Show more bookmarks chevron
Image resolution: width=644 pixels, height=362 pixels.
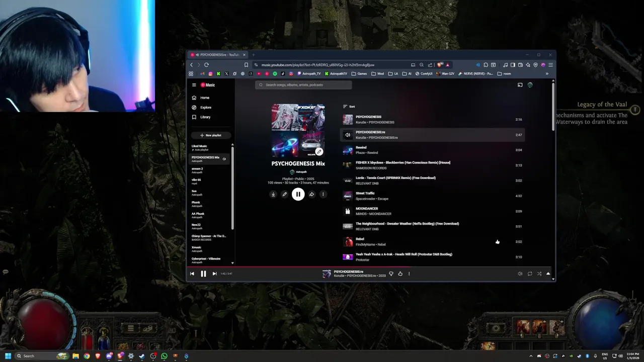coord(547,74)
